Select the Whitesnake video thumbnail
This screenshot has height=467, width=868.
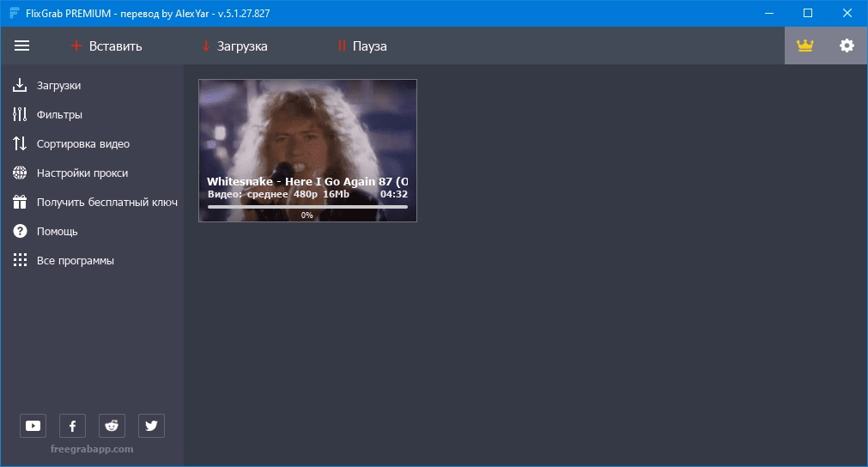[307, 150]
